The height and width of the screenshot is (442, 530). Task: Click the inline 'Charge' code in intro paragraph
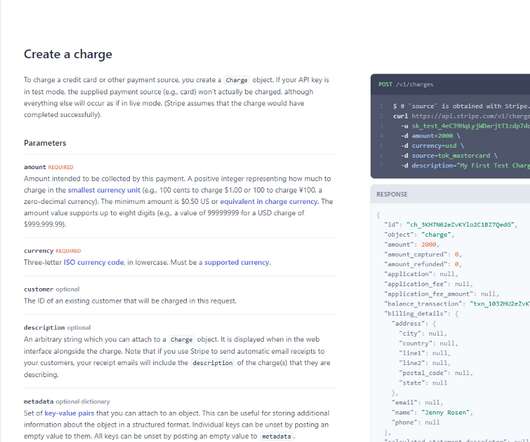(x=236, y=80)
